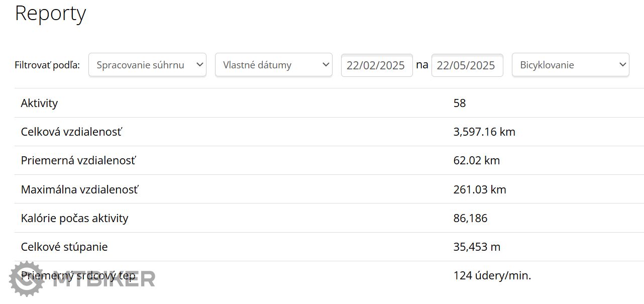Click the 124 údery/min. heart rate value
Image resolution: width=644 pixels, height=304 pixels.
492,275
